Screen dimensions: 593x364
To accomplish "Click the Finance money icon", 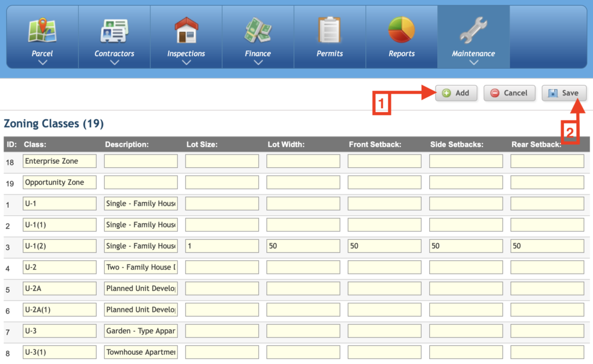I will tap(258, 30).
